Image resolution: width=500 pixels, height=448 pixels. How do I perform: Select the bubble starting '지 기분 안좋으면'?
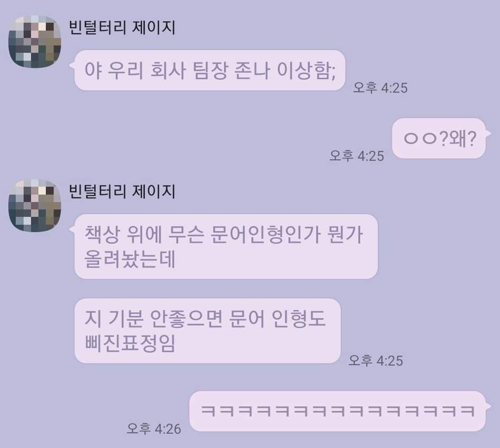click(207, 330)
